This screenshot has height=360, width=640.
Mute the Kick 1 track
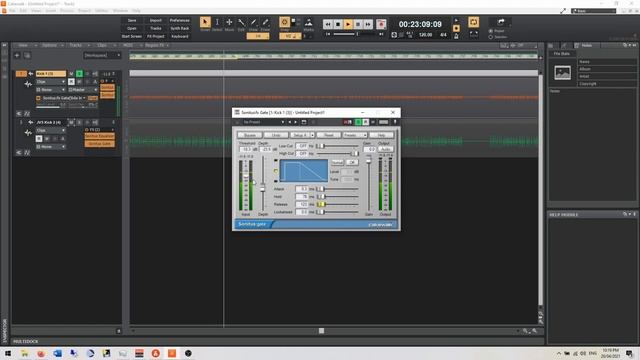(71, 74)
